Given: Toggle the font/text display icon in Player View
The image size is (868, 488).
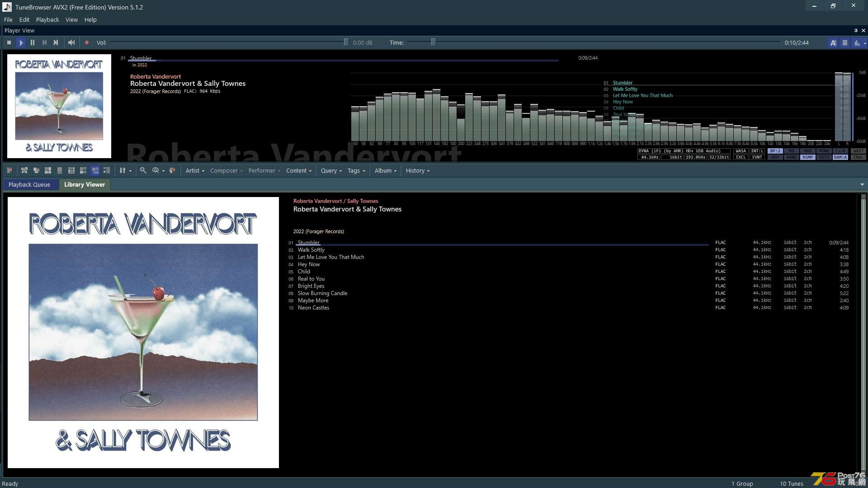Looking at the screenshot, I should point(833,43).
